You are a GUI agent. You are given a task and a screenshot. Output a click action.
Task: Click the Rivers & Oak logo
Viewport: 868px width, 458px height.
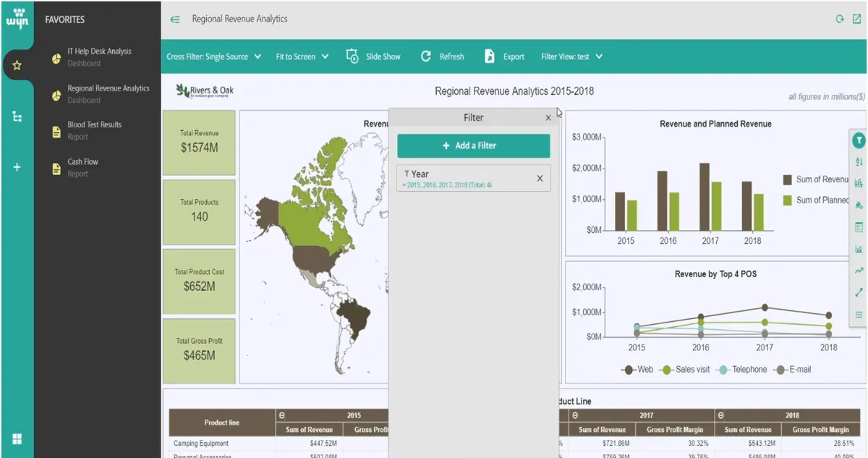pos(205,91)
